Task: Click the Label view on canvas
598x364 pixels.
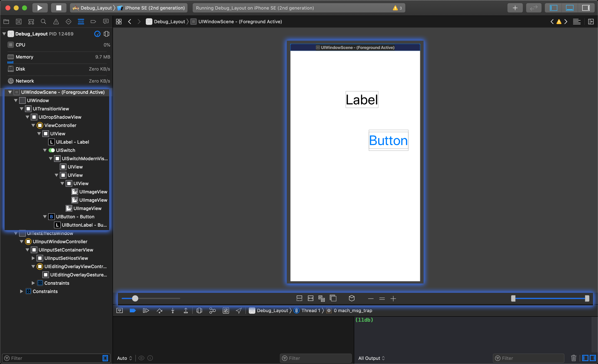Action: 362,100
